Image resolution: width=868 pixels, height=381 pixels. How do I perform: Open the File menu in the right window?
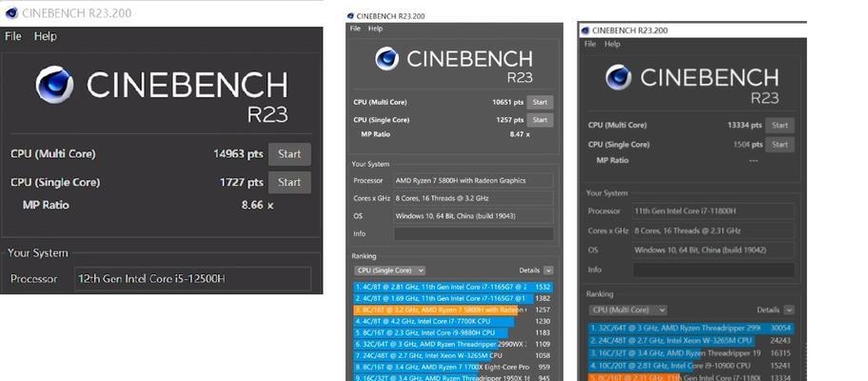[x=590, y=44]
